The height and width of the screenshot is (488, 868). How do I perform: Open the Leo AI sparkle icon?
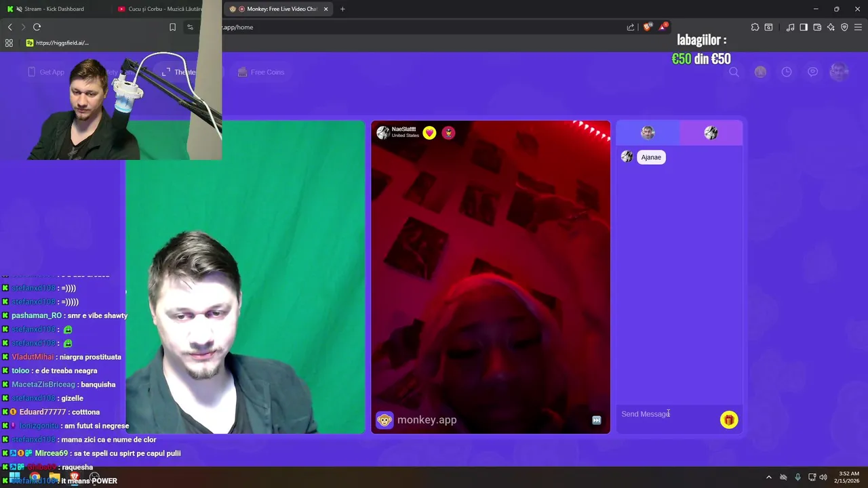click(831, 27)
